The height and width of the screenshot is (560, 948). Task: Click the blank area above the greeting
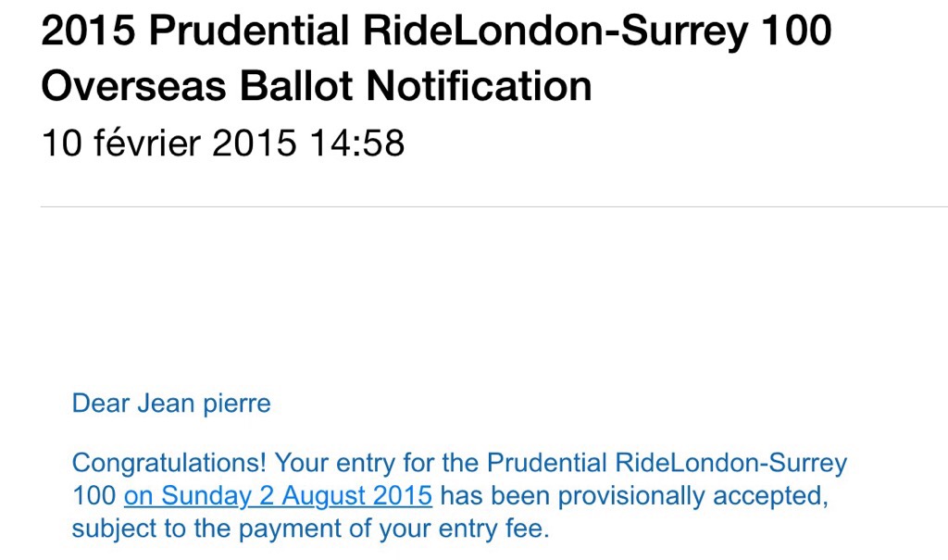coord(463,305)
